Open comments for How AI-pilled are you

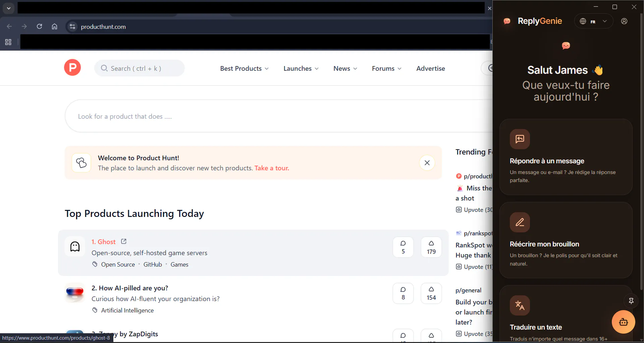[403, 293]
